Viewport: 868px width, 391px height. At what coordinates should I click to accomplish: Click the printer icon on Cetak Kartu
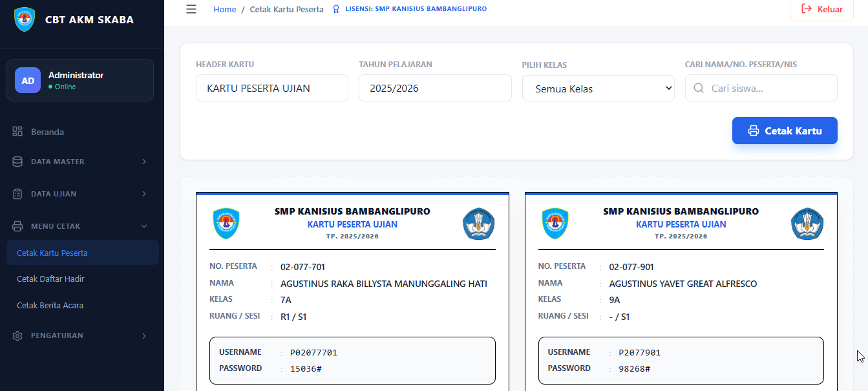point(753,131)
